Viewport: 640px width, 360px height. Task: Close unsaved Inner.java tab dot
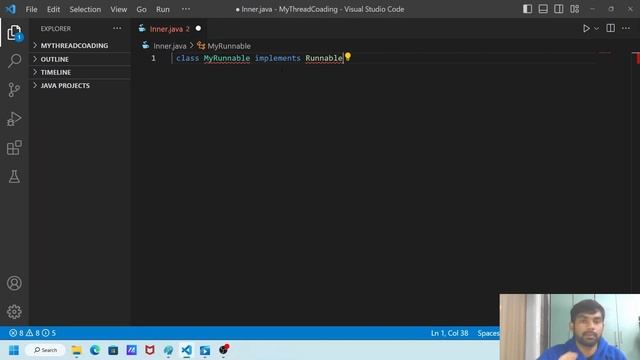coord(198,29)
